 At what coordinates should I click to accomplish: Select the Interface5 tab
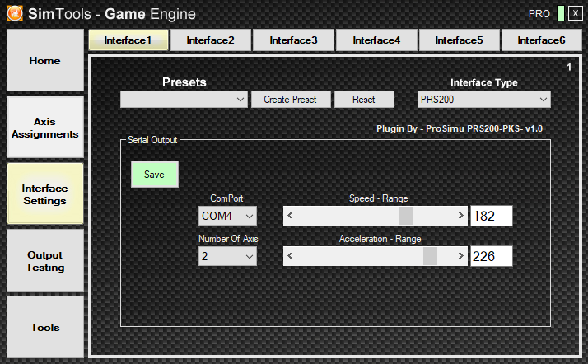coord(459,40)
